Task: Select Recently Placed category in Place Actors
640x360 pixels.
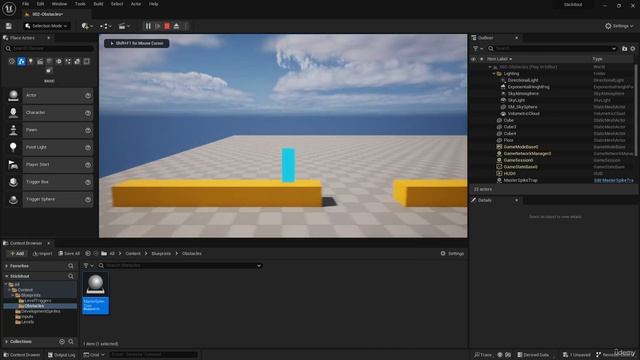Action: pos(11,61)
